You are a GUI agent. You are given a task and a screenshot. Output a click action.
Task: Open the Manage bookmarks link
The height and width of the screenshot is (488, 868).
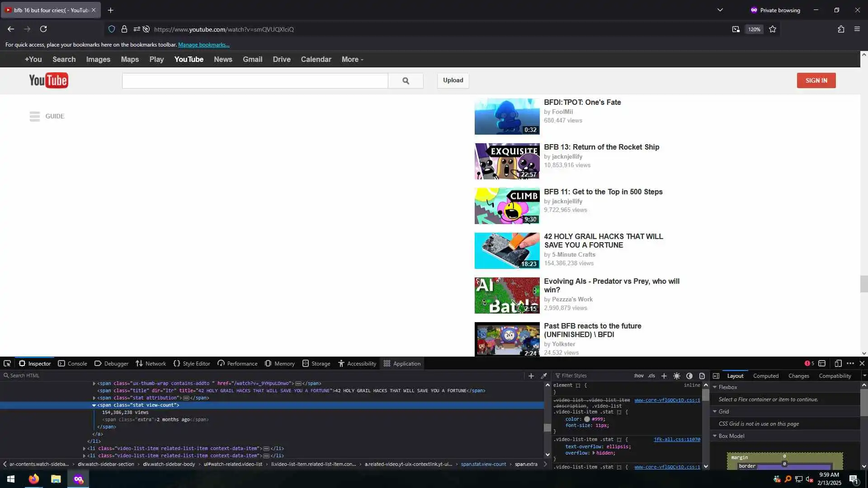203,45
